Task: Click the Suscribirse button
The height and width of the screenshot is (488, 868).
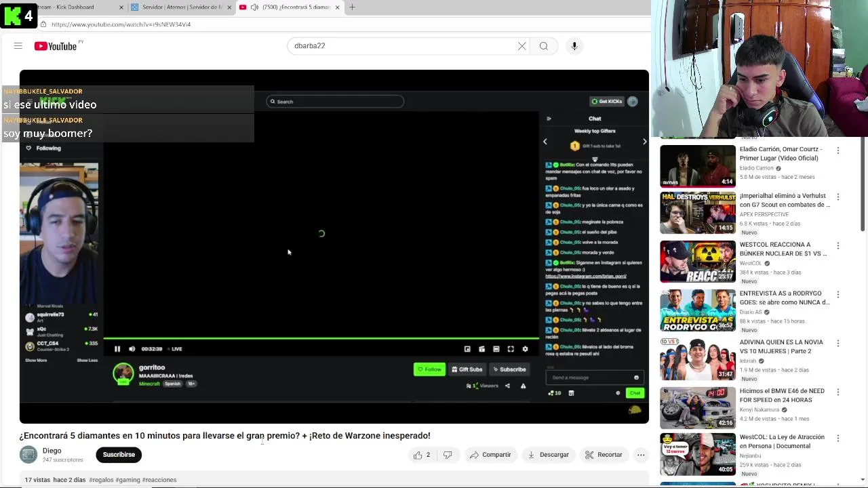Action: point(119,455)
